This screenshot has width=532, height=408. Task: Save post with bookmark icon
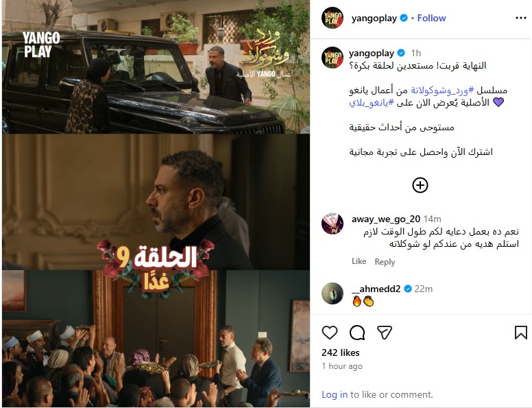coord(520,333)
